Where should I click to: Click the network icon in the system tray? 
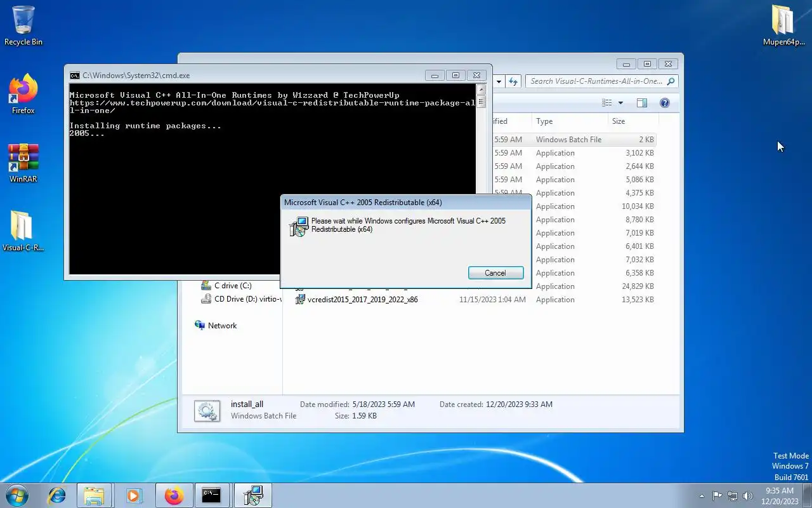click(733, 496)
